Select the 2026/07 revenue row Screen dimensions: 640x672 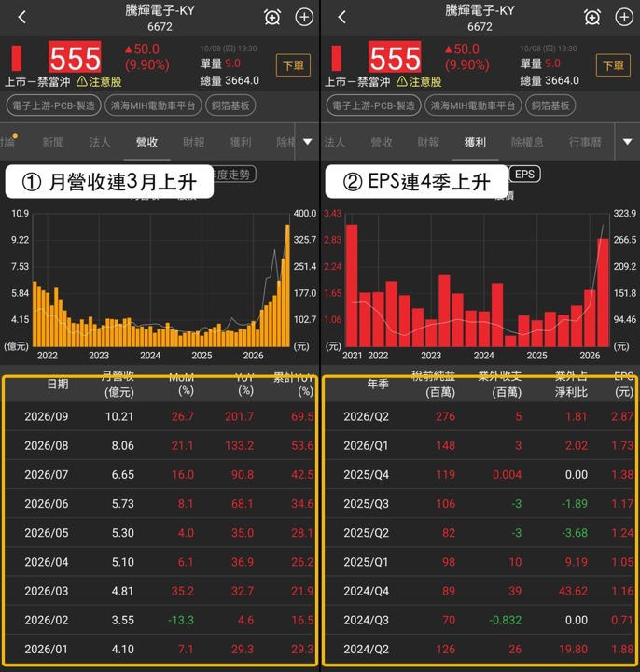click(x=160, y=474)
